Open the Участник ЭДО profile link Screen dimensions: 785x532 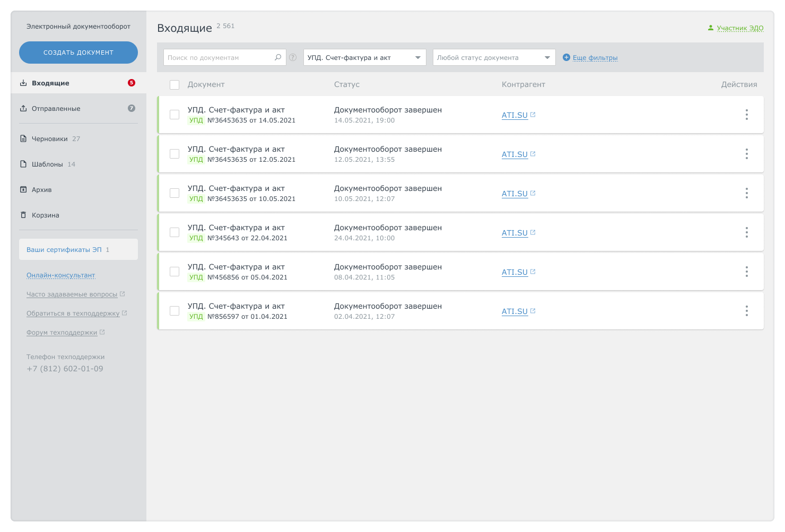click(x=740, y=28)
